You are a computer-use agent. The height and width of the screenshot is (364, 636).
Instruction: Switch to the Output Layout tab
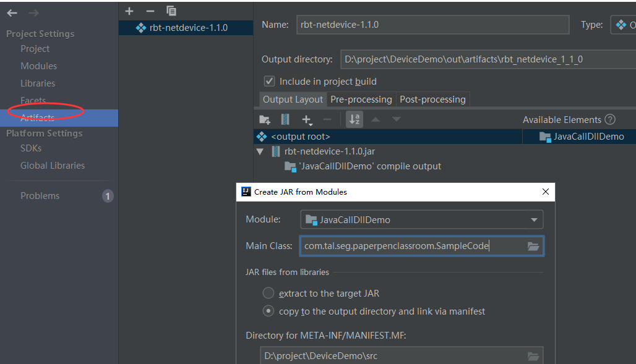click(x=293, y=99)
